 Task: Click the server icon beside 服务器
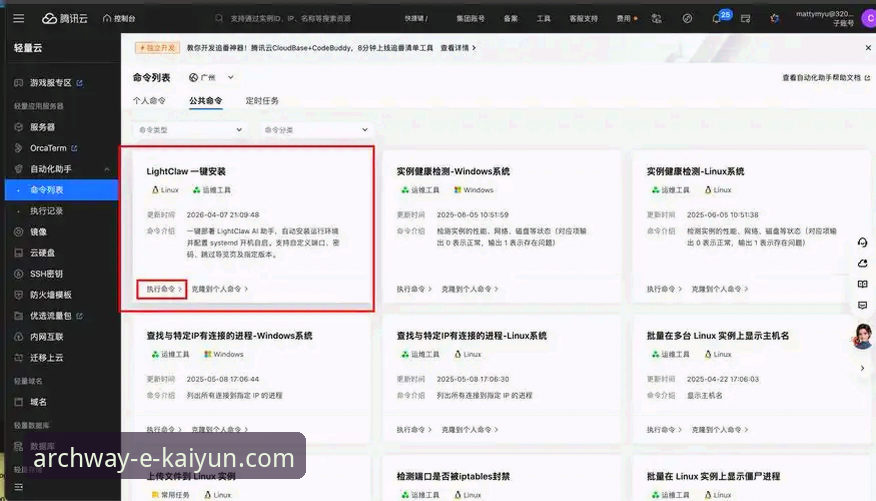[18, 127]
